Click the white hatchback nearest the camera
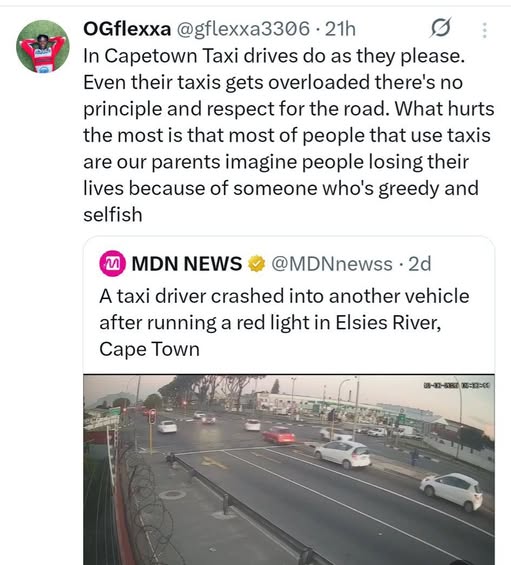 pos(451,491)
